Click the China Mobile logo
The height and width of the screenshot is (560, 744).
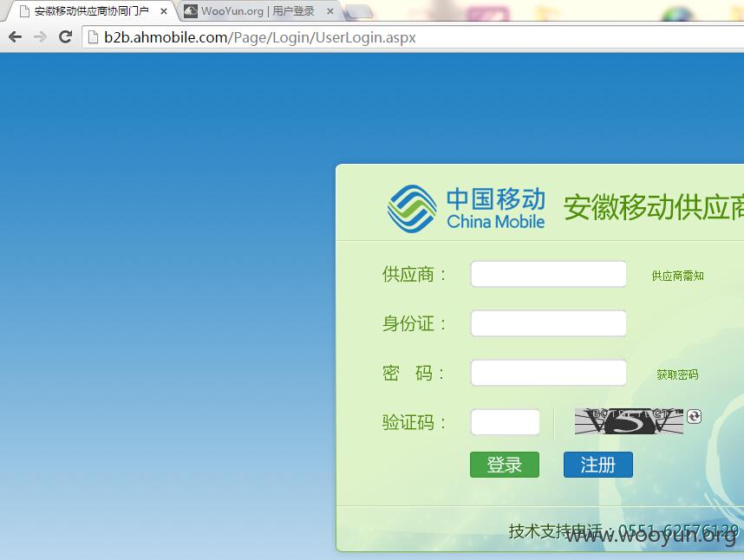tap(466, 209)
